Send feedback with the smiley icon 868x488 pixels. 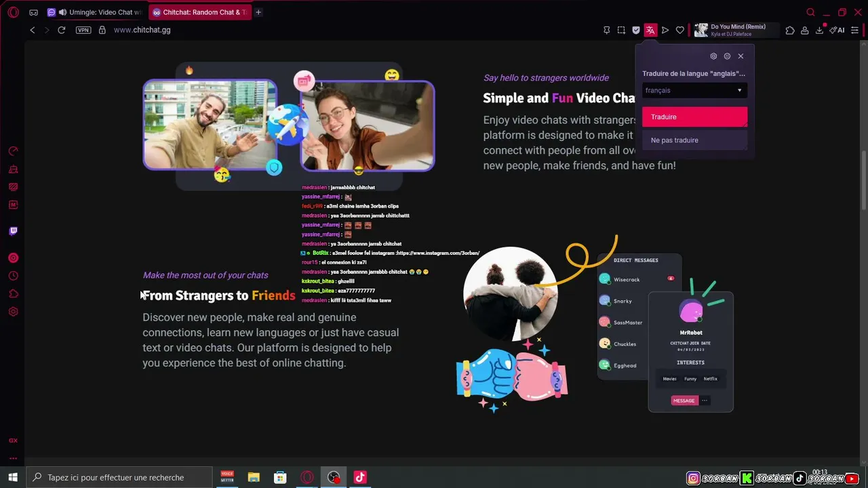click(727, 56)
